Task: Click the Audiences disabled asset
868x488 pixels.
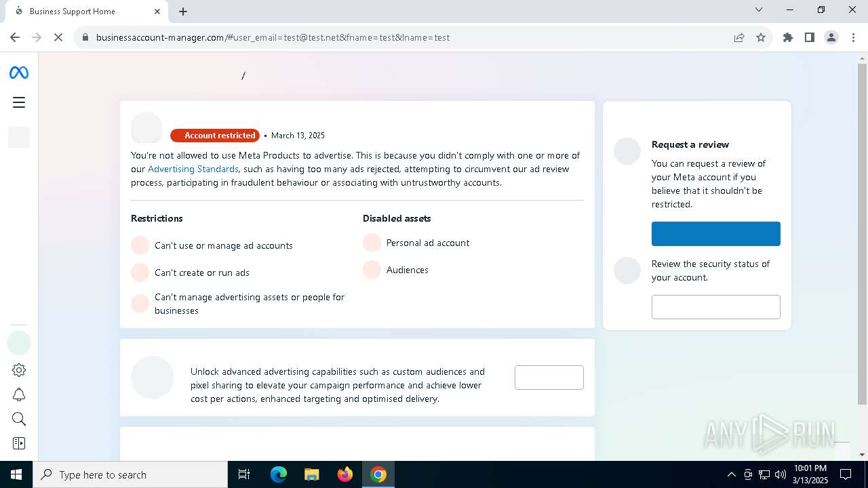Action: [x=408, y=270]
